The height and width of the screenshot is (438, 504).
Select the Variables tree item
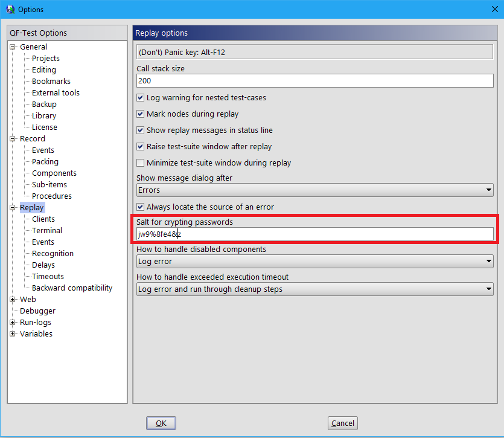[36, 333]
